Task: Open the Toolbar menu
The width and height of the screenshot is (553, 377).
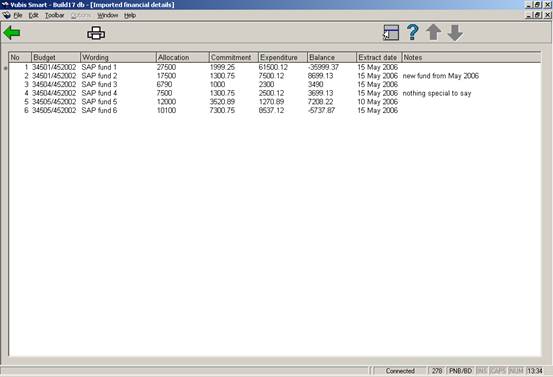Action: (55, 15)
